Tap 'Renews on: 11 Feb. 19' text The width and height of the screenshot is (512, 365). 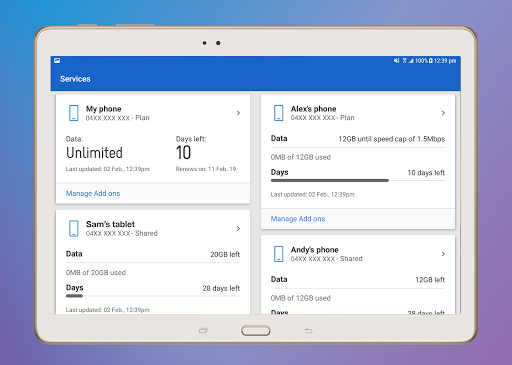206,169
